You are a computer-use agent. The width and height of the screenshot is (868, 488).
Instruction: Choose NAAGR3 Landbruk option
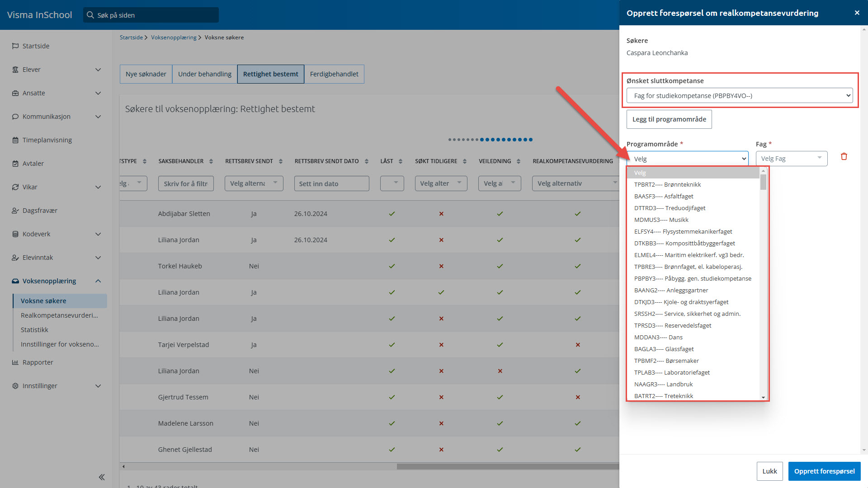[693, 384]
